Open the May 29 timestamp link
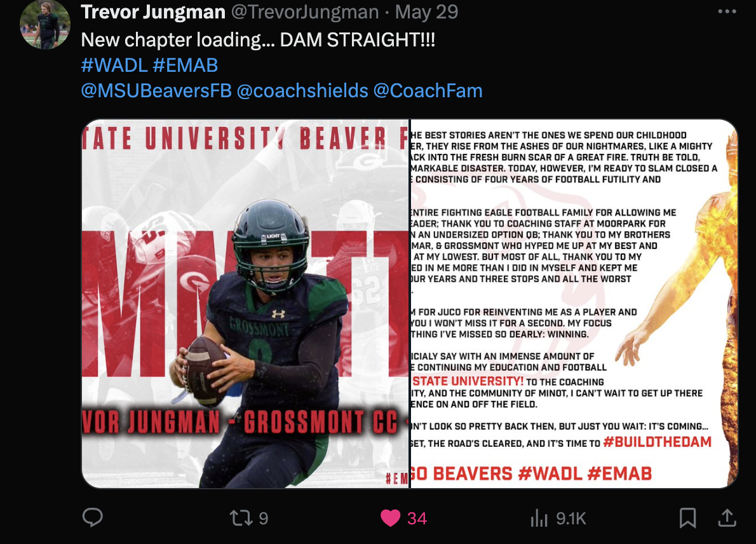756x544 pixels. (426, 12)
